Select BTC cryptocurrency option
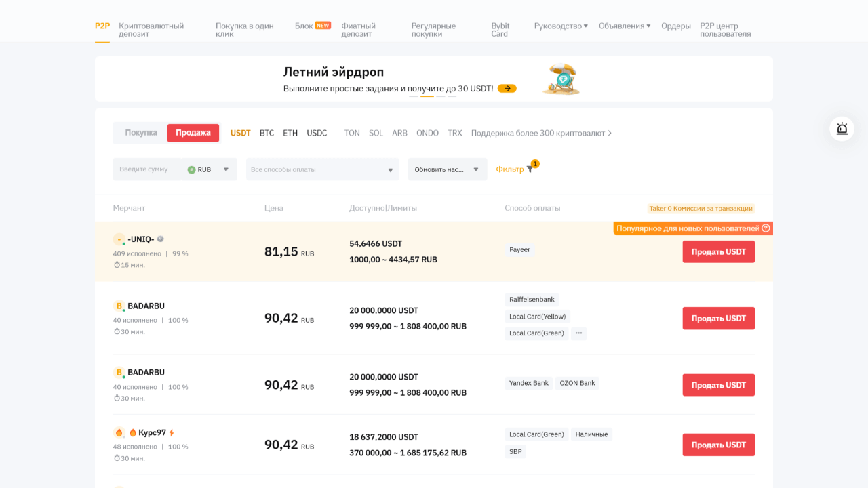Image resolution: width=868 pixels, height=488 pixels. (x=267, y=134)
